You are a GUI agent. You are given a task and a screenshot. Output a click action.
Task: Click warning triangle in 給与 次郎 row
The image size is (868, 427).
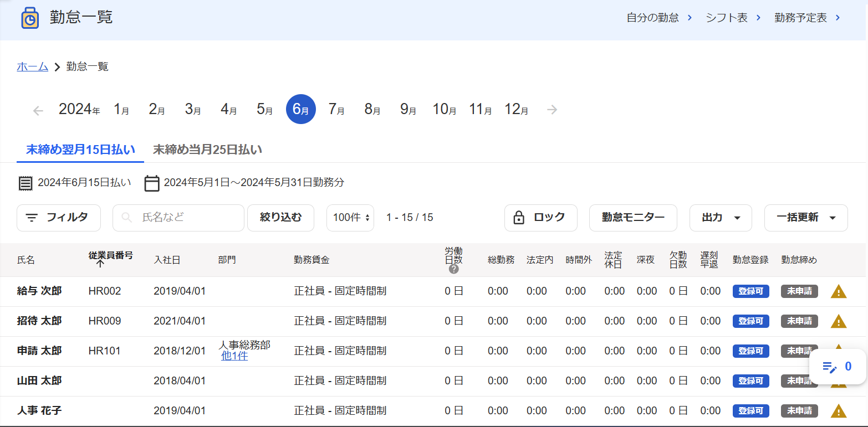[x=839, y=291]
